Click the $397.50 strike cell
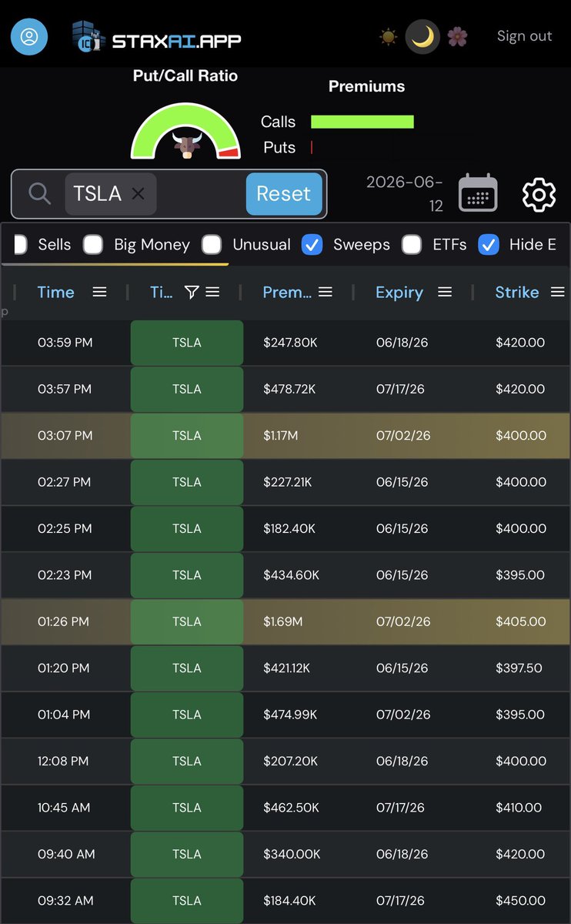 coord(519,668)
